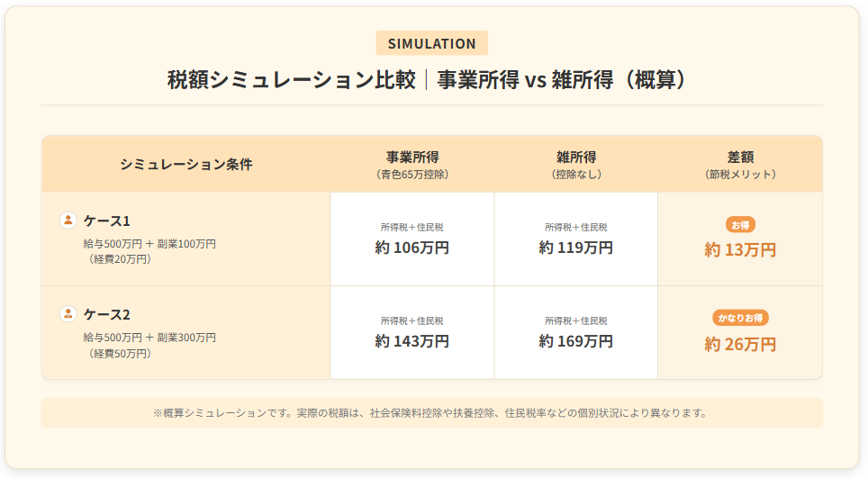Screen dimensions: 868x478
Task: Select the 約 143万円 tax amount cell
Action: coord(412,341)
